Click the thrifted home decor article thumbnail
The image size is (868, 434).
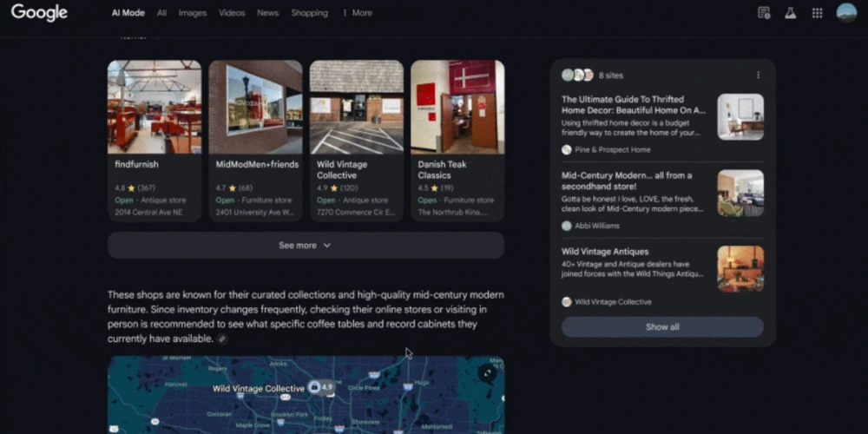point(740,117)
